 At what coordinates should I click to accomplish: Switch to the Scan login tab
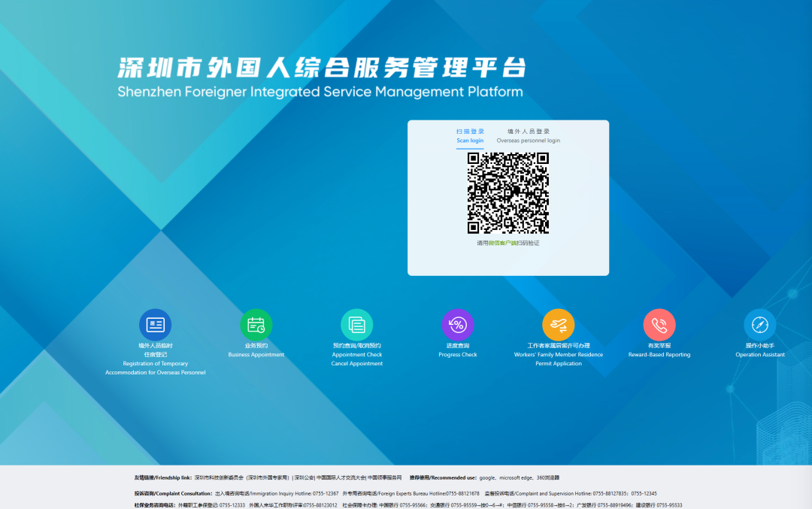[470, 136]
